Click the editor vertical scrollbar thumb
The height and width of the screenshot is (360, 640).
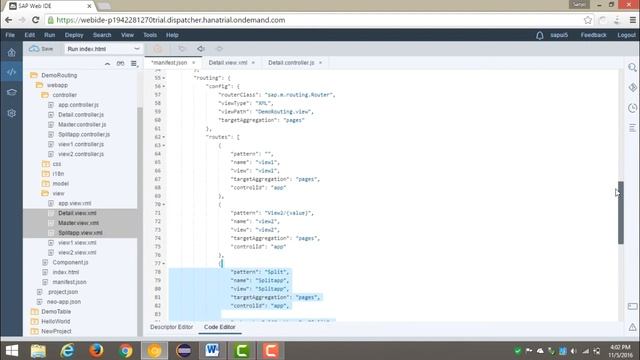[621, 213]
